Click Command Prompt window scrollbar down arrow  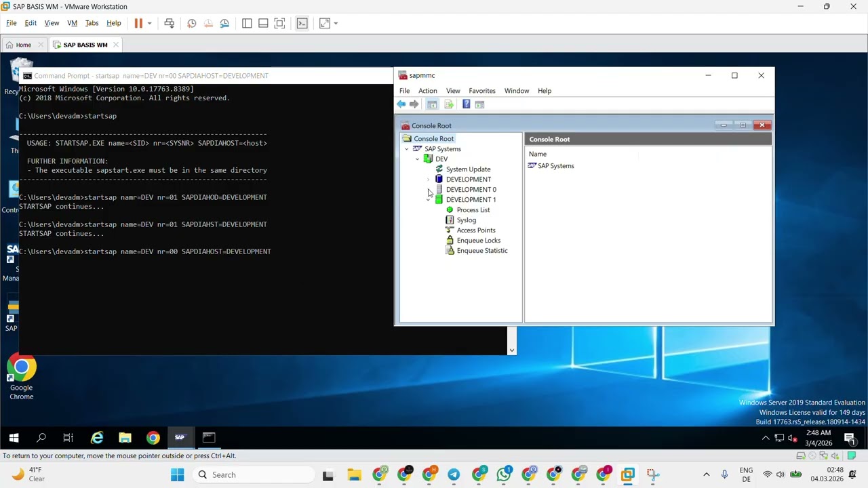[x=512, y=350]
